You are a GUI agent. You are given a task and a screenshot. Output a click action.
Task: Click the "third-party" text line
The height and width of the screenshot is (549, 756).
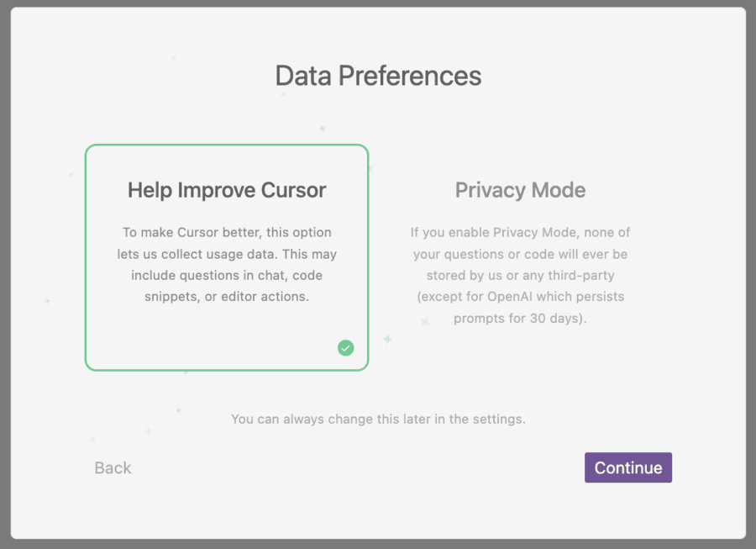520,275
